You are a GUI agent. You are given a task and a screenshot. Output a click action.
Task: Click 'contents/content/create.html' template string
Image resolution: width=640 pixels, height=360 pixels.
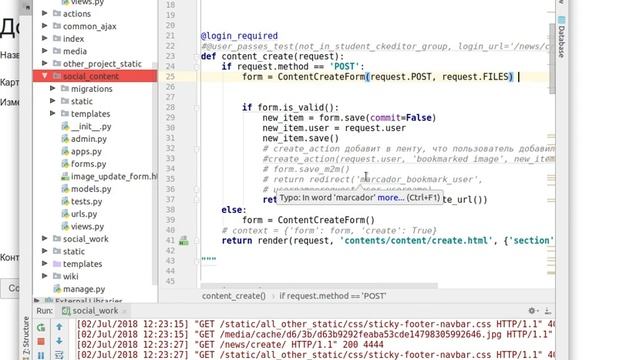coord(416,241)
